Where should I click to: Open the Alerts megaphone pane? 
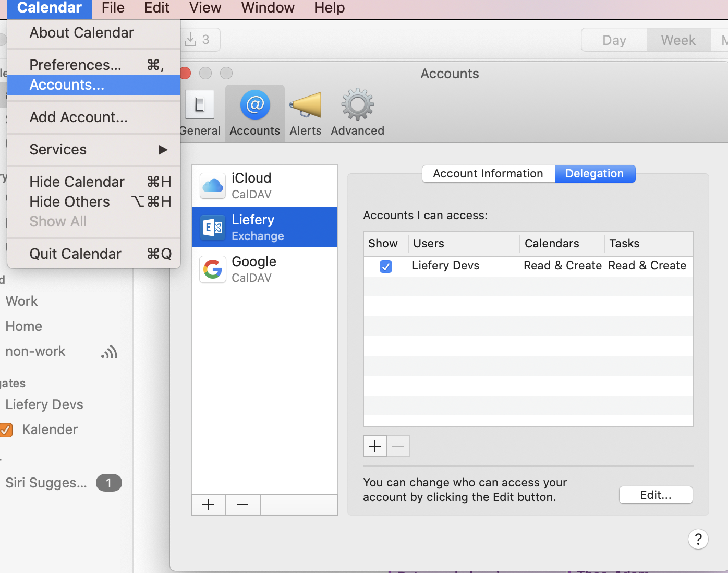pos(306,113)
